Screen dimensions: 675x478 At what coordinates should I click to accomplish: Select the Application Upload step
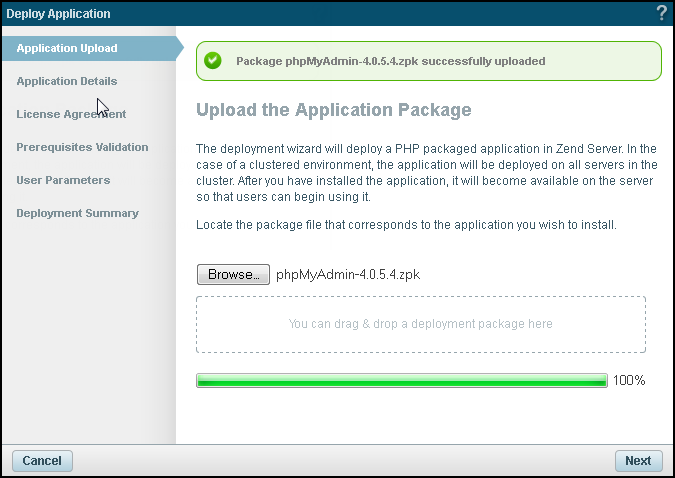pos(67,48)
